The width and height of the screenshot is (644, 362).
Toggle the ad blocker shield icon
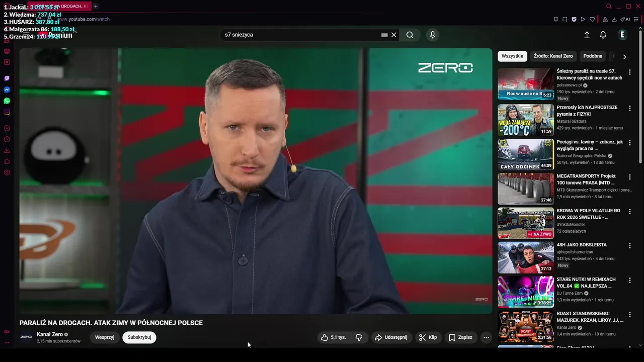tap(574, 19)
